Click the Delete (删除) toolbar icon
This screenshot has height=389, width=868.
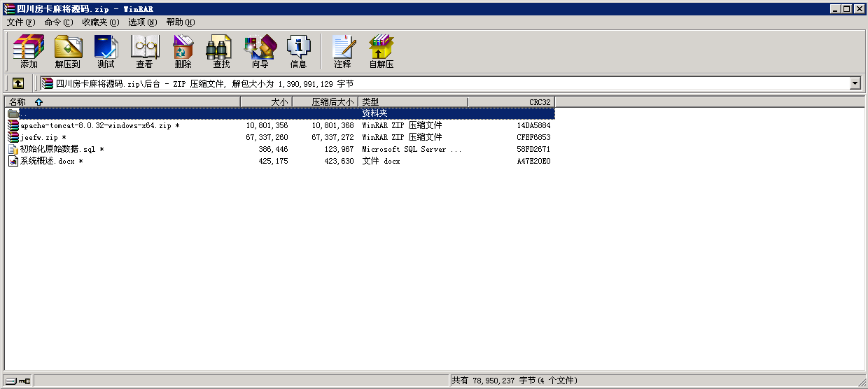[x=183, y=51]
